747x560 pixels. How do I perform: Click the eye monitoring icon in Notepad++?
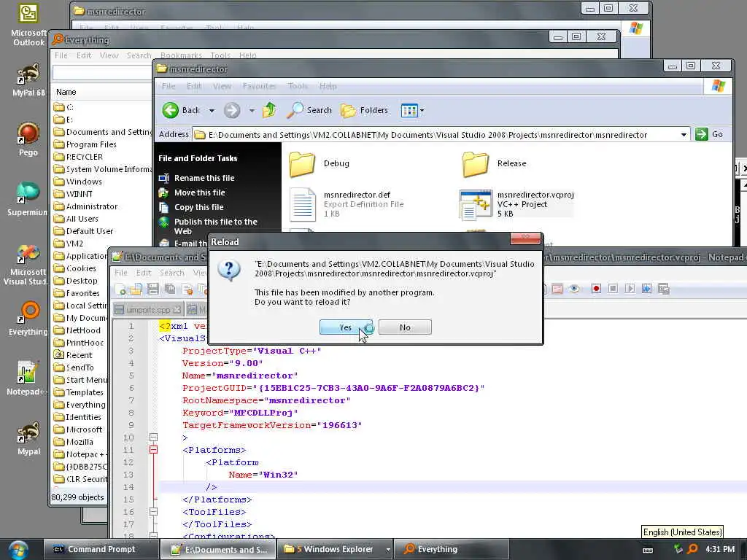pos(574,289)
